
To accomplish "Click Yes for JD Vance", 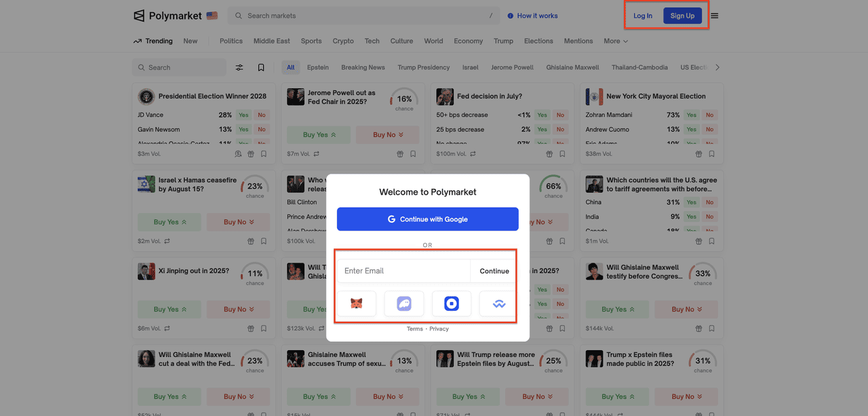I will 243,115.
